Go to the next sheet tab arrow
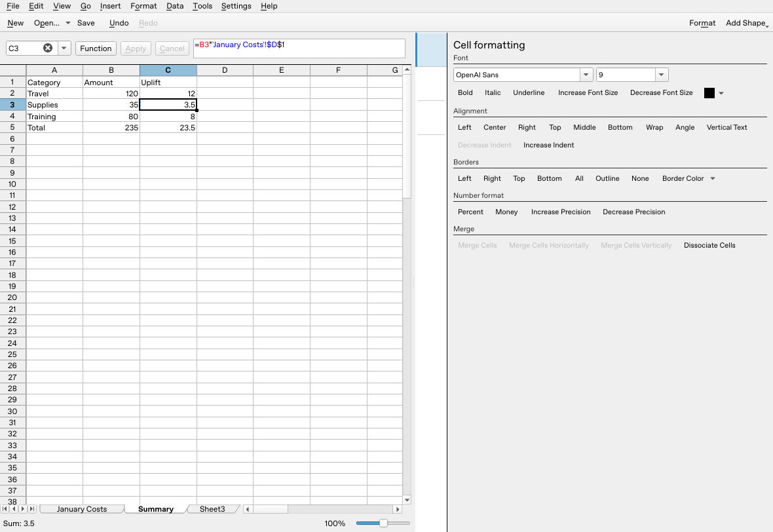773x532 pixels. [23, 509]
